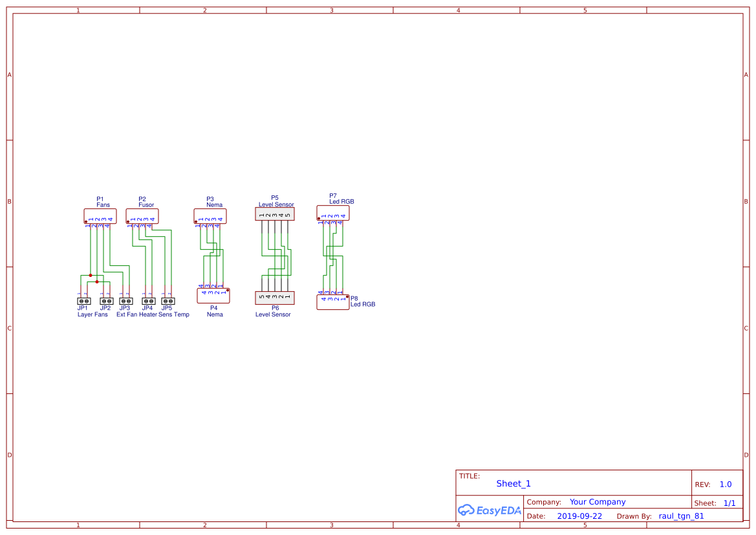Select the P1 Fans connector component
Screen dimensions: 756x535
(100, 216)
